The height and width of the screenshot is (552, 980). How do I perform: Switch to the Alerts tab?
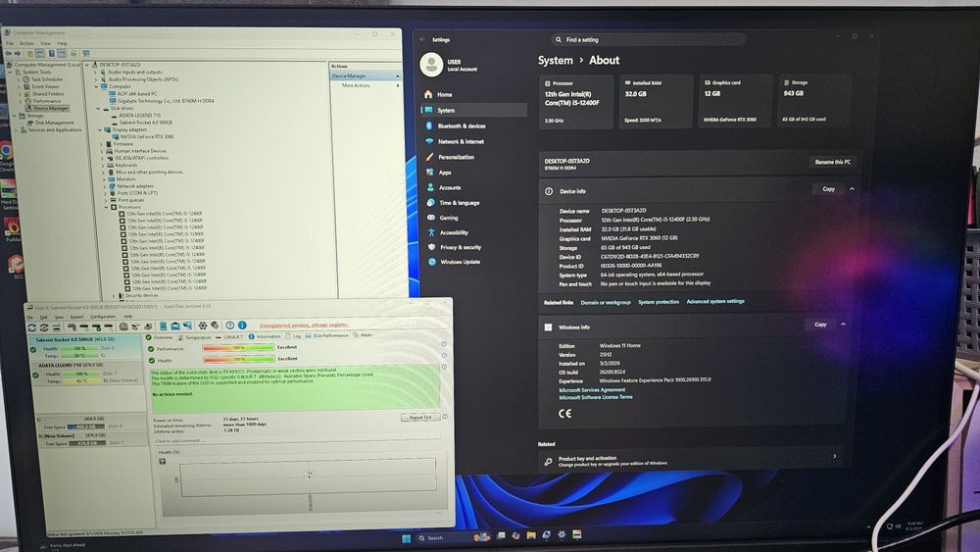coord(363,335)
